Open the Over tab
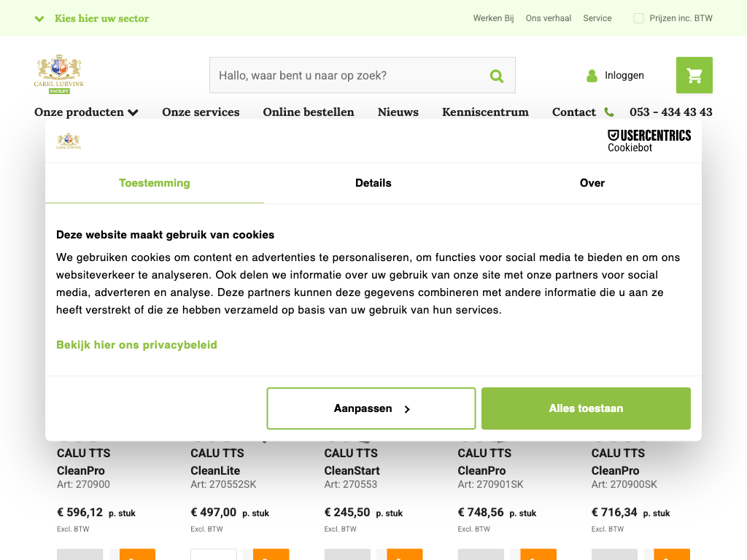The image size is (747, 560). click(592, 183)
